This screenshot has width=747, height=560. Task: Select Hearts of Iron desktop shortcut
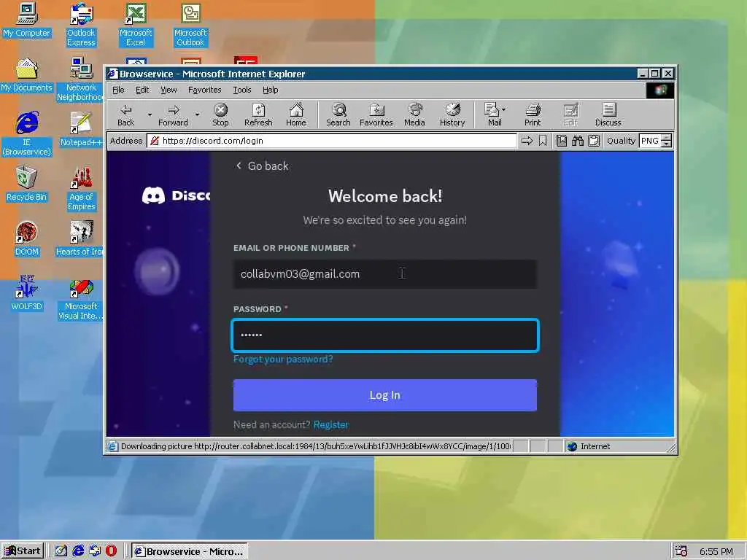[x=79, y=239]
